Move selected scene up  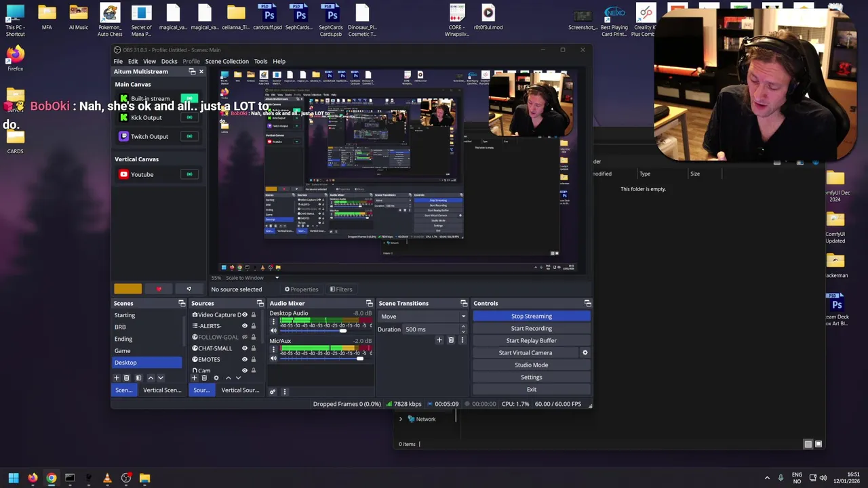coord(151,378)
